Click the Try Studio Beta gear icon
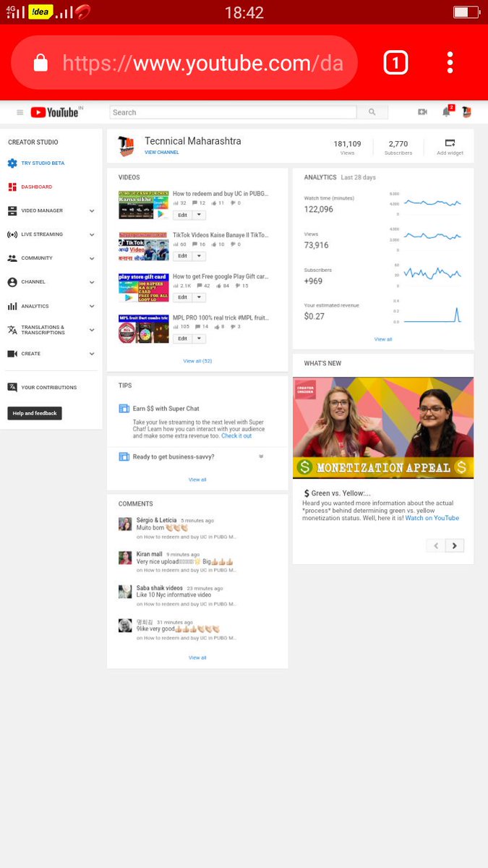Screen dimensions: 488x868 point(12,163)
